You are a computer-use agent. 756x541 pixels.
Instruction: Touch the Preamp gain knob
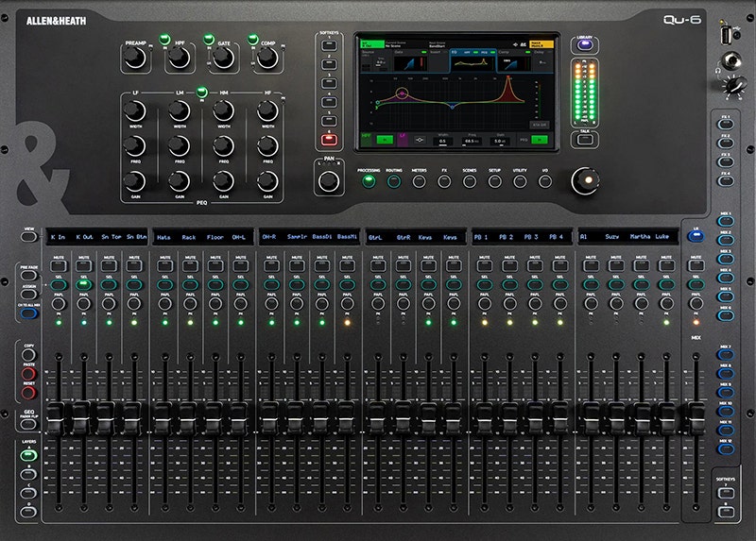(134, 58)
